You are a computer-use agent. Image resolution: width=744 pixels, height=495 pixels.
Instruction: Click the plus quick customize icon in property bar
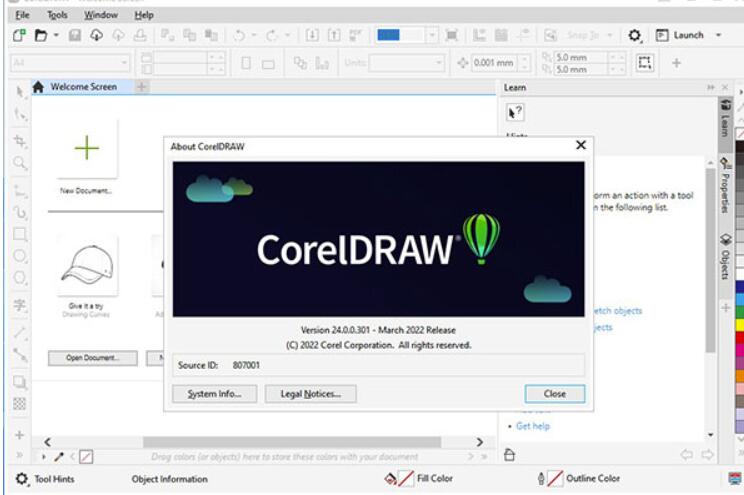pyautogui.click(x=676, y=63)
